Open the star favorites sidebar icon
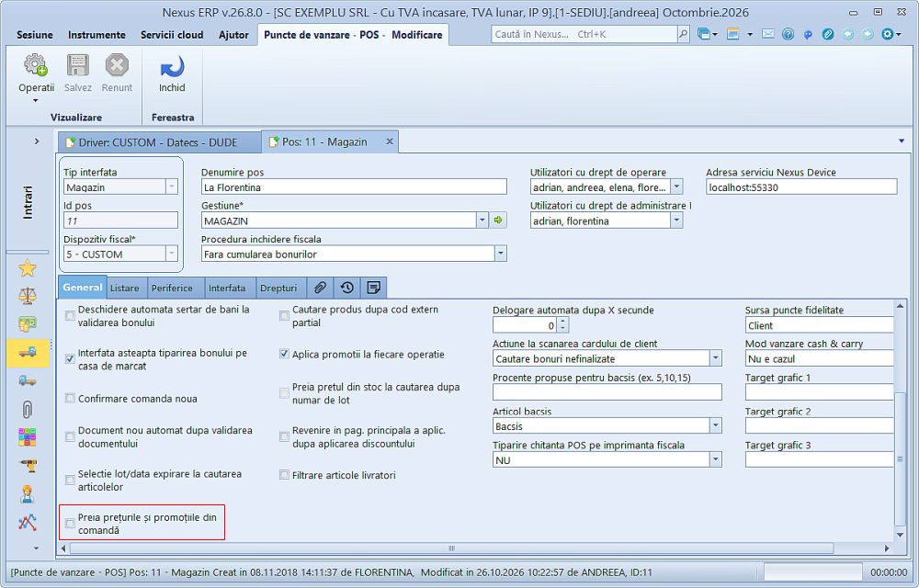 click(27, 268)
